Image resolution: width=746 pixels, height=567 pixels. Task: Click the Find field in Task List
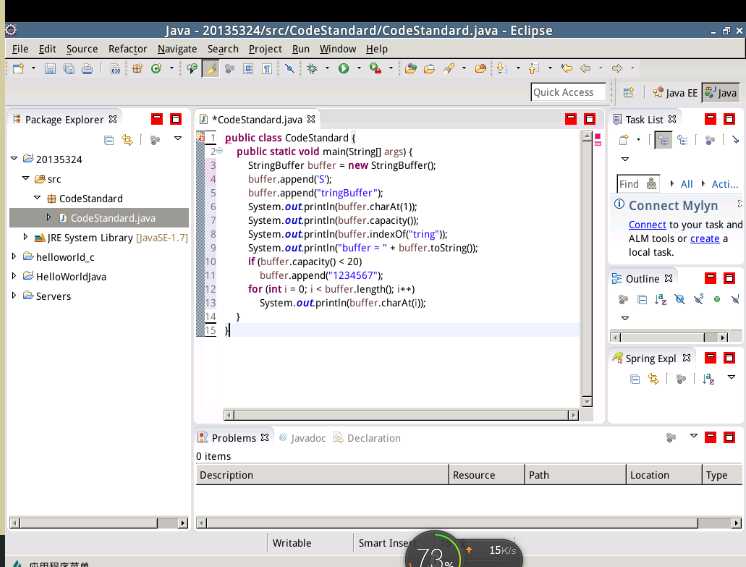638,184
